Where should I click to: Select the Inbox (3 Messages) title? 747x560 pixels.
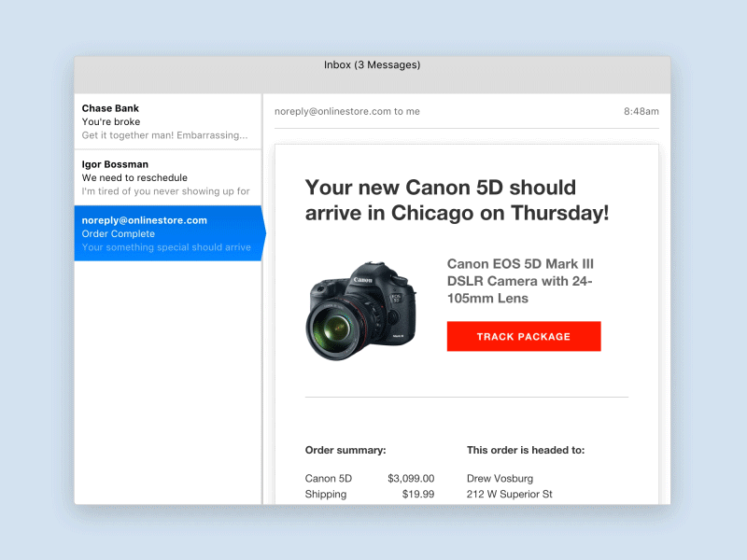[372, 64]
